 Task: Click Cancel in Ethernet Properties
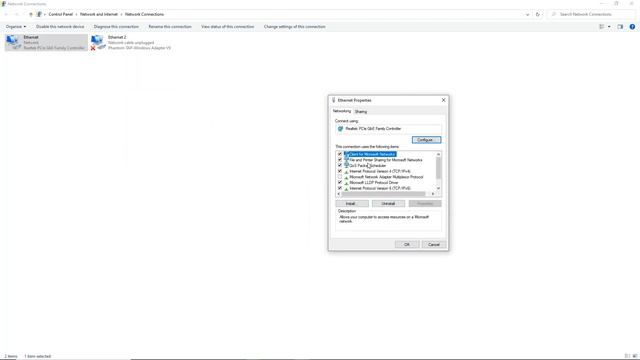(x=433, y=244)
